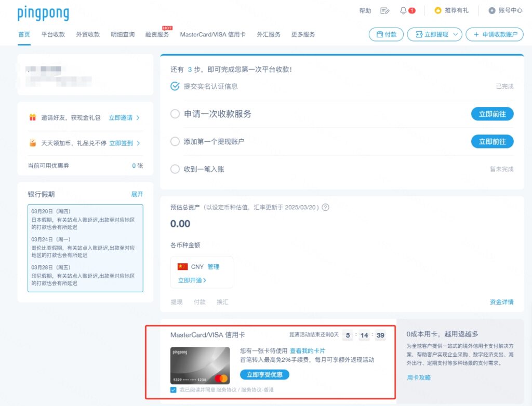Click the gray MasterCard card thumbnail

coord(200,366)
